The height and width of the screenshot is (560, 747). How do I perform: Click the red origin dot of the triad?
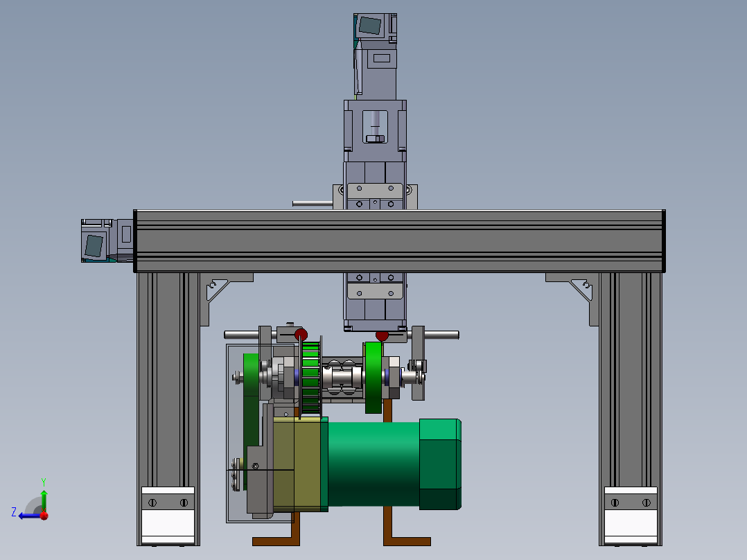[44, 516]
